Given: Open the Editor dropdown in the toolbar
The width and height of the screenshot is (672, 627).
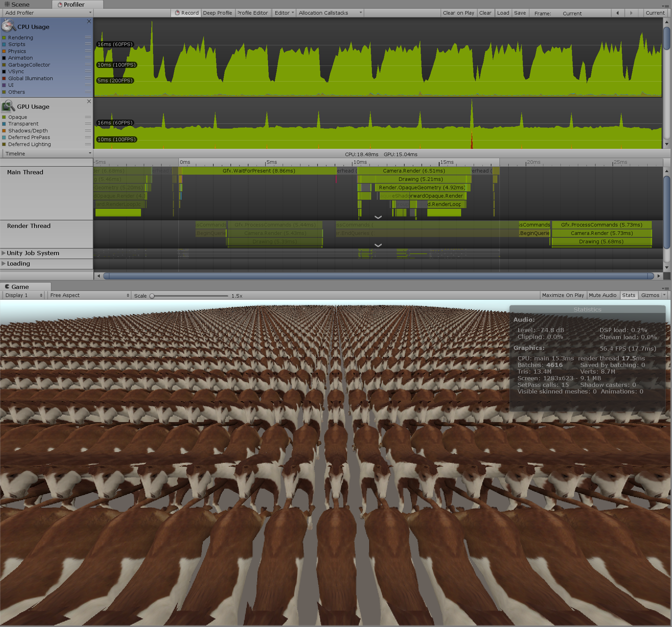Looking at the screenshot, I should [x=283, y=13].
